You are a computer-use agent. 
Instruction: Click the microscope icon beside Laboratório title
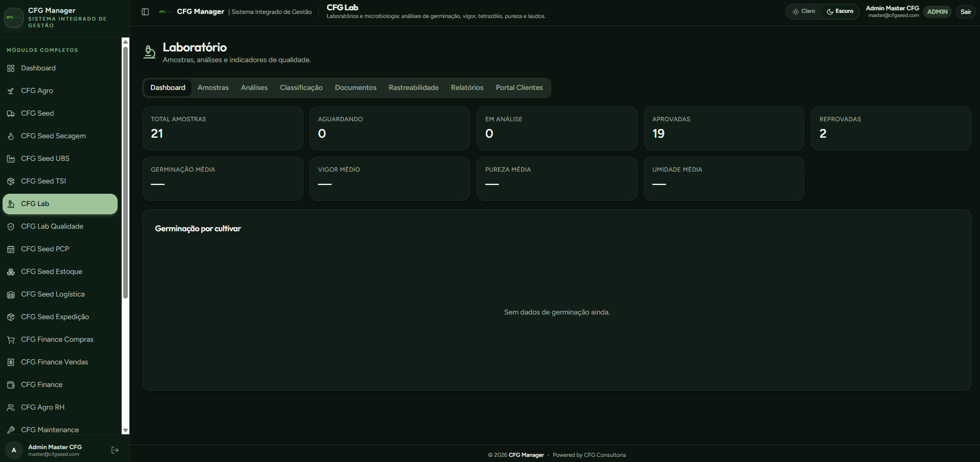point(149,52)
